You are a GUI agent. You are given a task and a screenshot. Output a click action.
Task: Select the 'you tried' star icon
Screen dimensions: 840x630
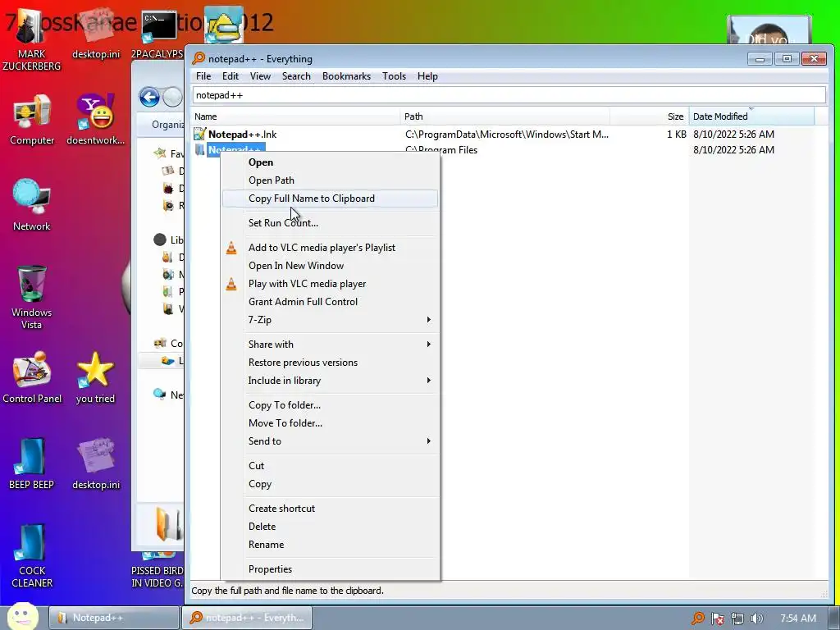coord(95,377)
